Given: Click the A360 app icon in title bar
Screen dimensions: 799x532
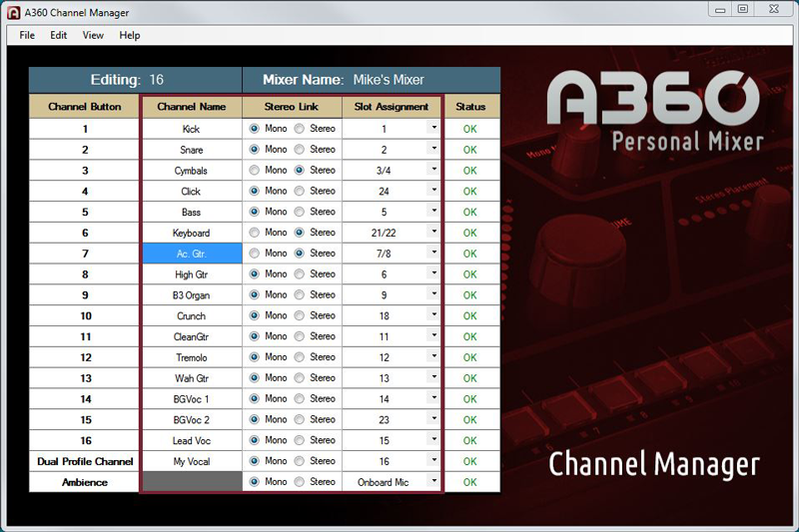Looking at the screenshot, I should [x=14, y=11].
